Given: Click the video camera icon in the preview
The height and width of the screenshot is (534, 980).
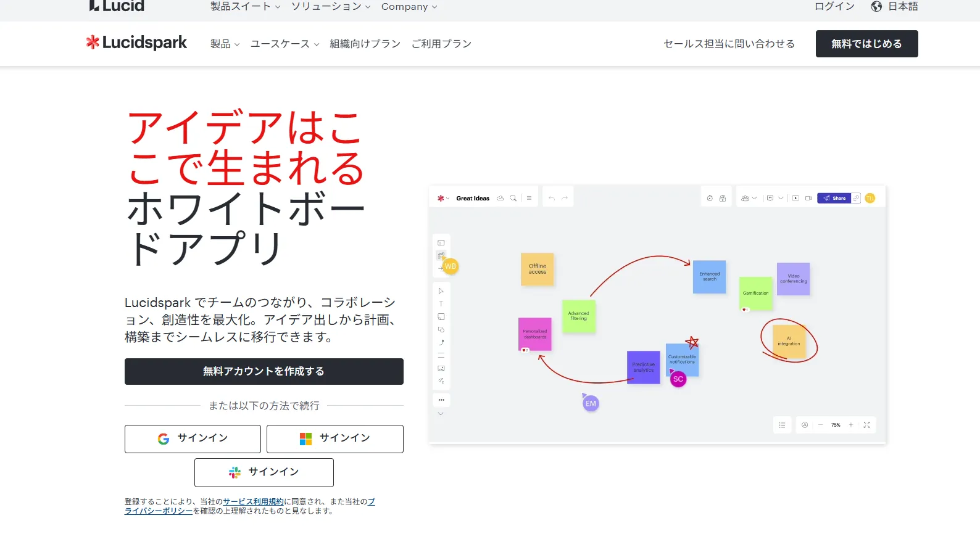Looking at the screenshot, I should coord(808,198).
